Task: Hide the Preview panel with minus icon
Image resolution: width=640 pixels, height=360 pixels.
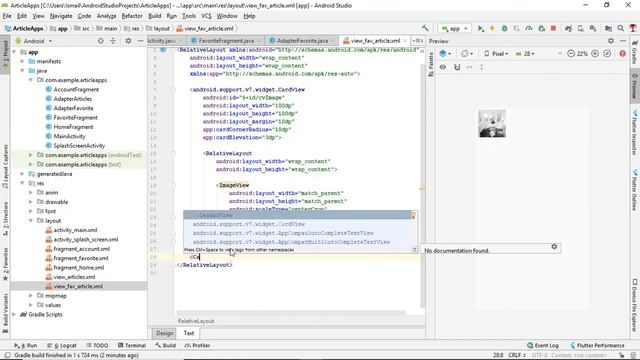Action: (x=623, y=41)
